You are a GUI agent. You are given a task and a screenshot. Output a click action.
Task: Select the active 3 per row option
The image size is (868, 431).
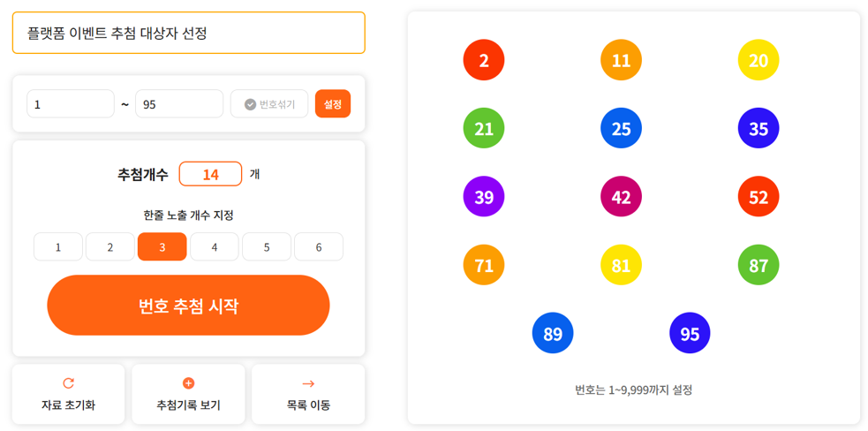click(162, 247)
